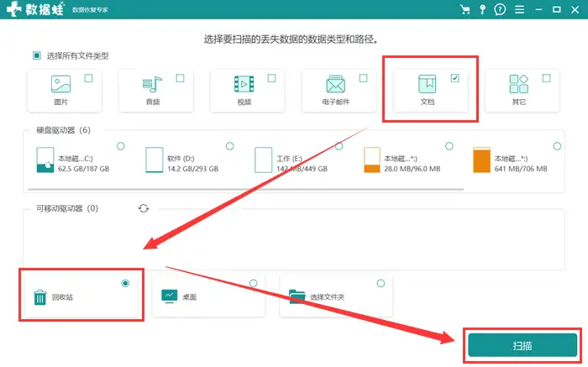Click the 选择文件夹 label text
The height and width of the screenshot is (367, 588).
[327, 297]
